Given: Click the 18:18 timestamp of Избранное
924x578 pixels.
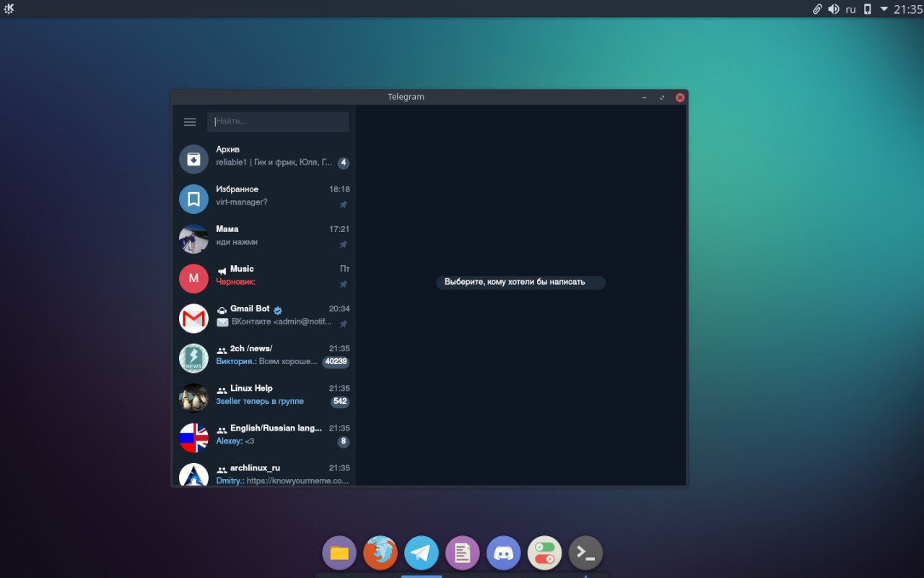Looking at the screenshot, I should pyautogui.click(x=339, y=189).
